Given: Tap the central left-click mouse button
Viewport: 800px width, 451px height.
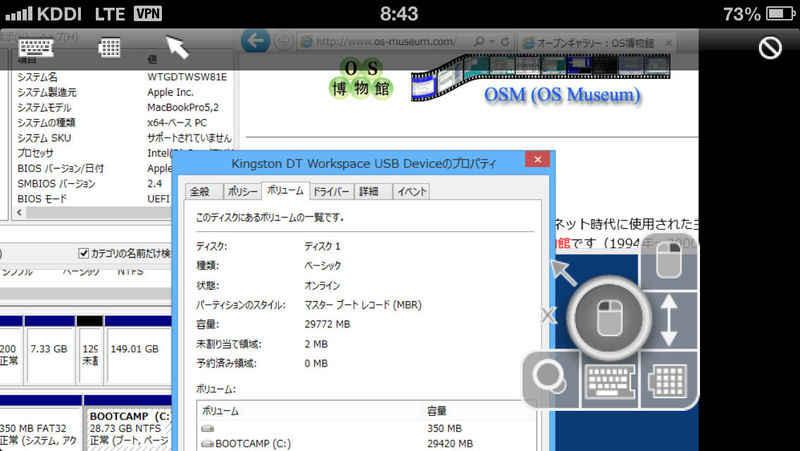Looking at the screenshot, I should pos(609,317).
